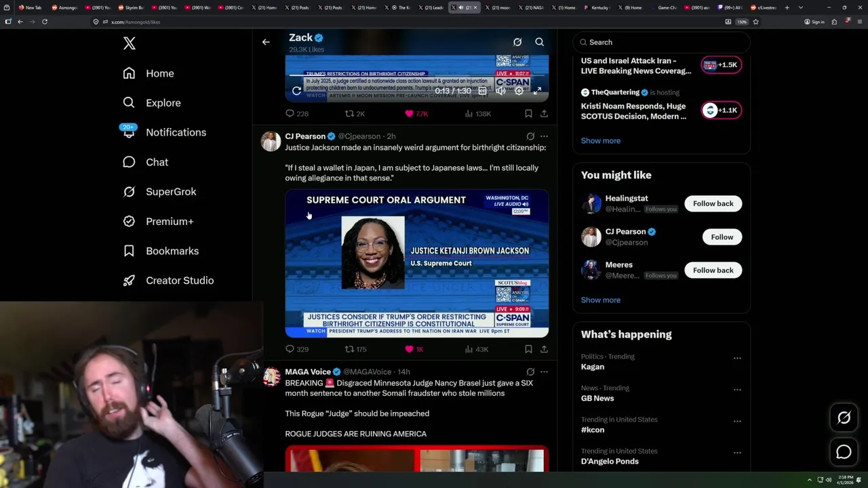Screen dimensions: 868x488
Task: Open video settings gear
Action: [519, 91]
